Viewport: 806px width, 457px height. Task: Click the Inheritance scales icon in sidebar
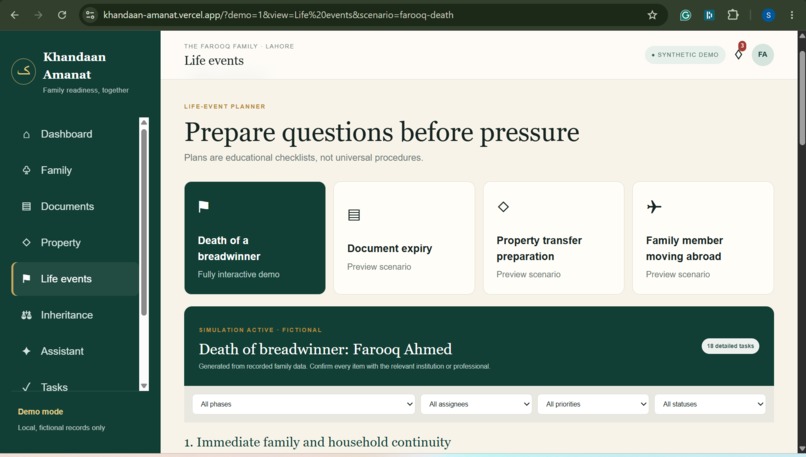coord(26,315)
